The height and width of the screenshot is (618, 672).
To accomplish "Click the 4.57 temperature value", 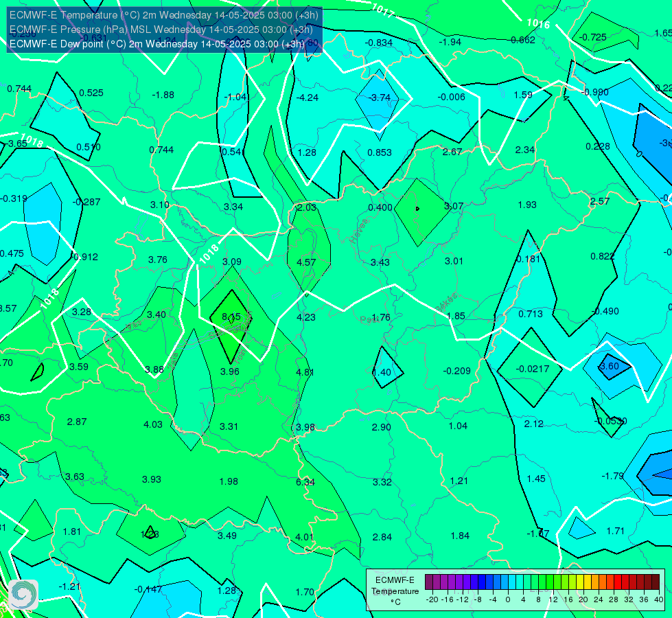I will click(x=306, y=262).
